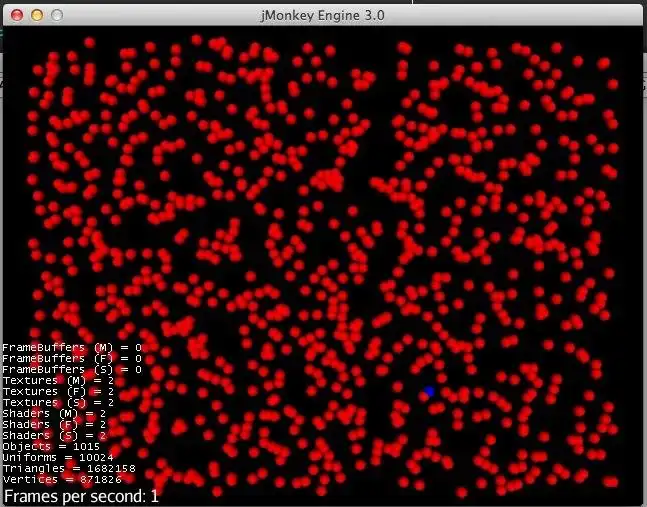647x507 pixels.
Task: Click the Frames per second: 1 readout
Action: [81, 496]
